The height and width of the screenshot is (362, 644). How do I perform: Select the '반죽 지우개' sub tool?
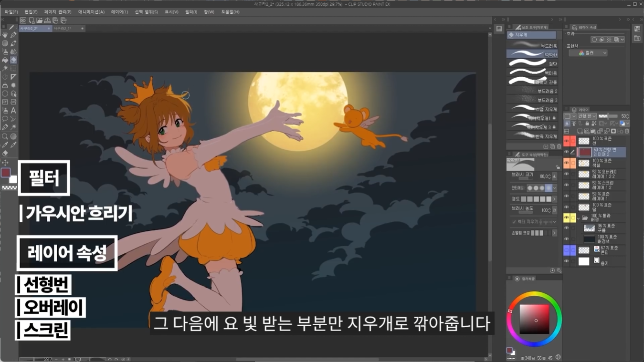tap(532, 136)
